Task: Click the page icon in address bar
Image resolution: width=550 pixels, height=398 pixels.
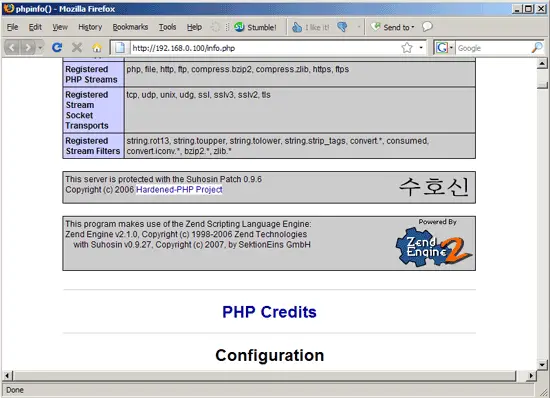Action: [x=120, y=48]
